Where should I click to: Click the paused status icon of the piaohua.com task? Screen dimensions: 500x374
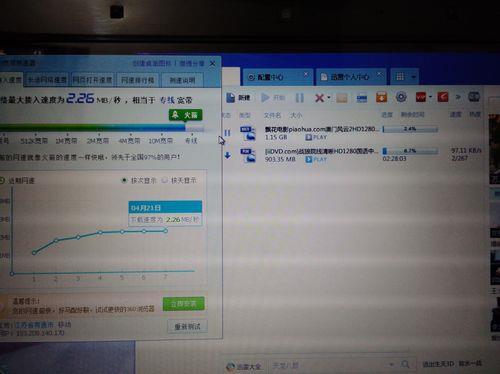coord(227,133)
